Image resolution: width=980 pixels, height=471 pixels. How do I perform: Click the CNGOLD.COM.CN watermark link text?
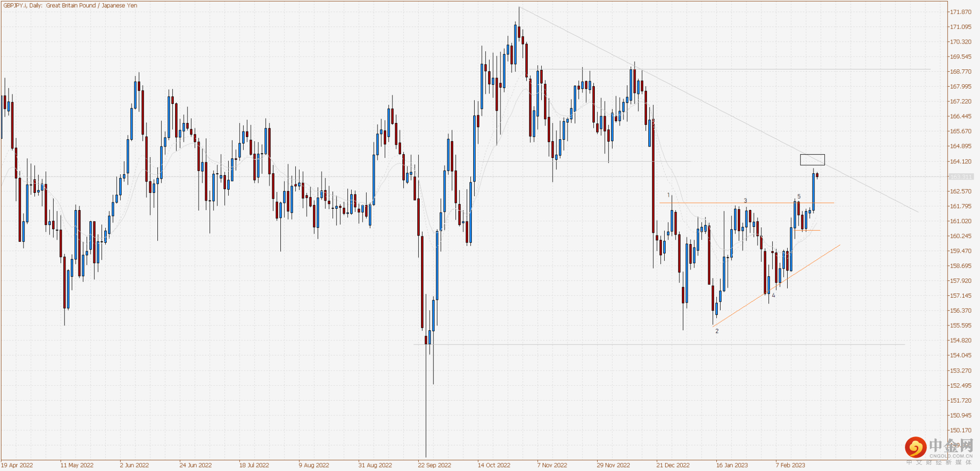pos(951,456)
